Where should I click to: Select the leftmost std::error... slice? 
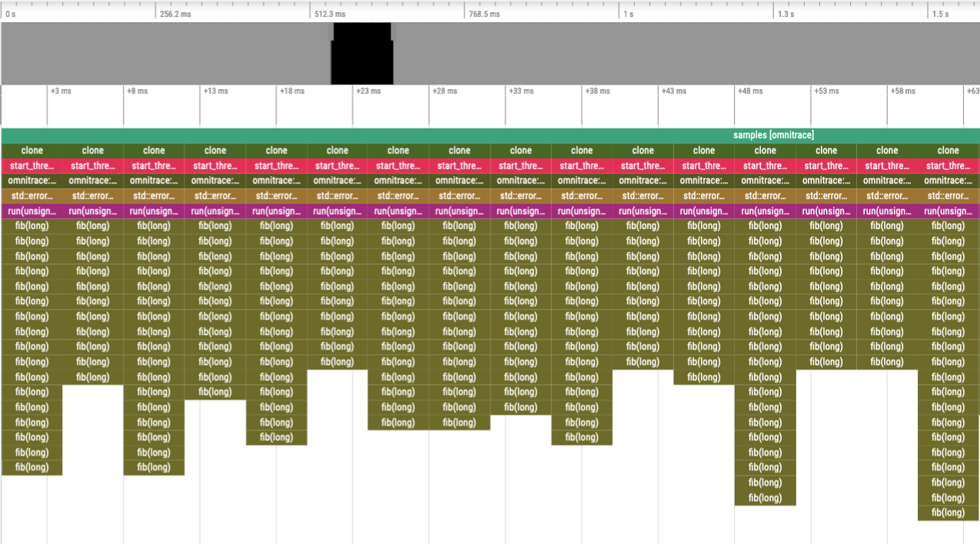32,196
